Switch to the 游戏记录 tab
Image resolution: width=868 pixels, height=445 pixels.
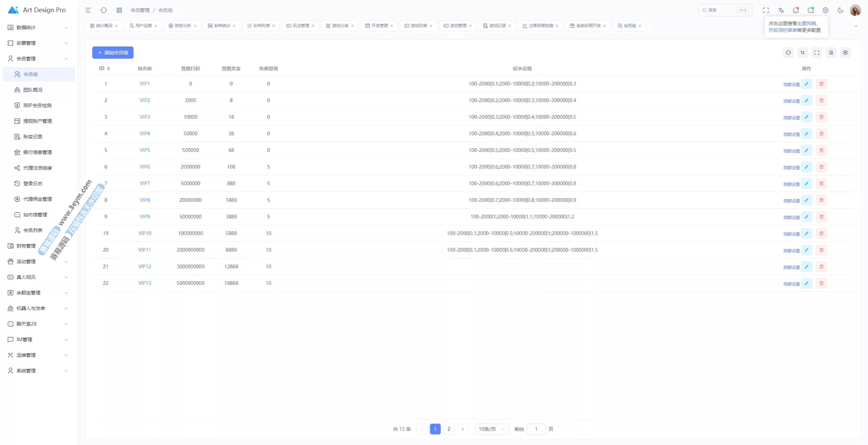coord(497,26)
